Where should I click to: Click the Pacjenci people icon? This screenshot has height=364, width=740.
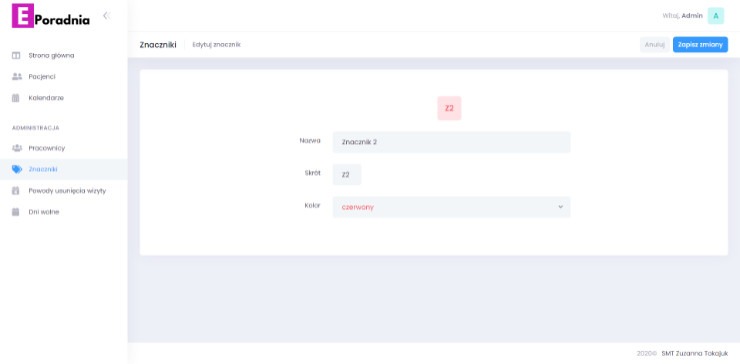click(17, 76)
